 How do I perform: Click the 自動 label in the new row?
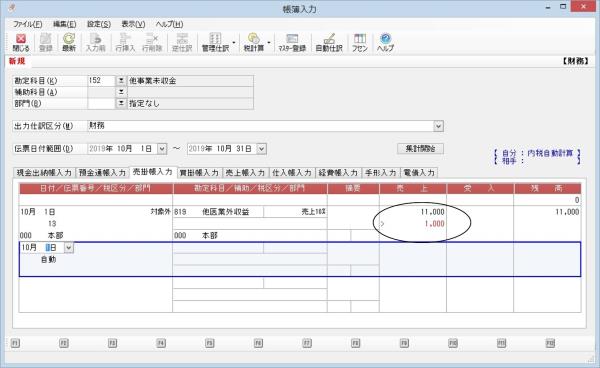tap(49, 259)
